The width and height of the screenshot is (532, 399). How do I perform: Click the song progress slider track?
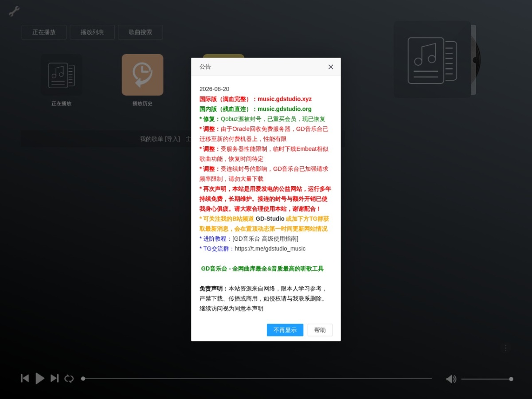pyautogui.click(x=258, y=379)
